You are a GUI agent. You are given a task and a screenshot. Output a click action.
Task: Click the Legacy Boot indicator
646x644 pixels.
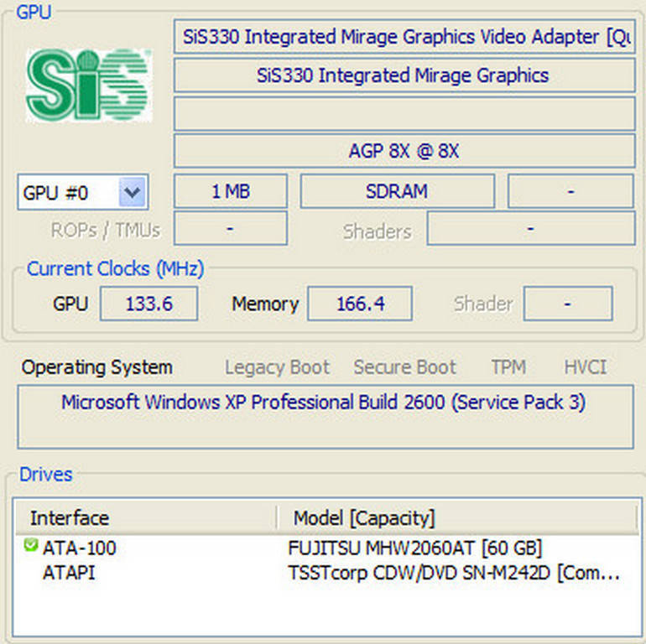pos(277,367)
